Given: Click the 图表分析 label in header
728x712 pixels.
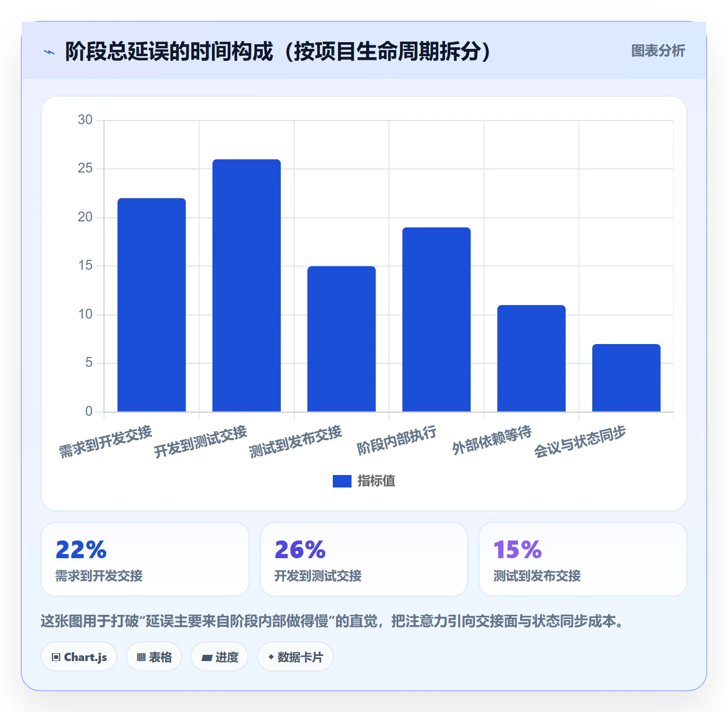Looking at the screenshot, I should click(x=658, y=51).
